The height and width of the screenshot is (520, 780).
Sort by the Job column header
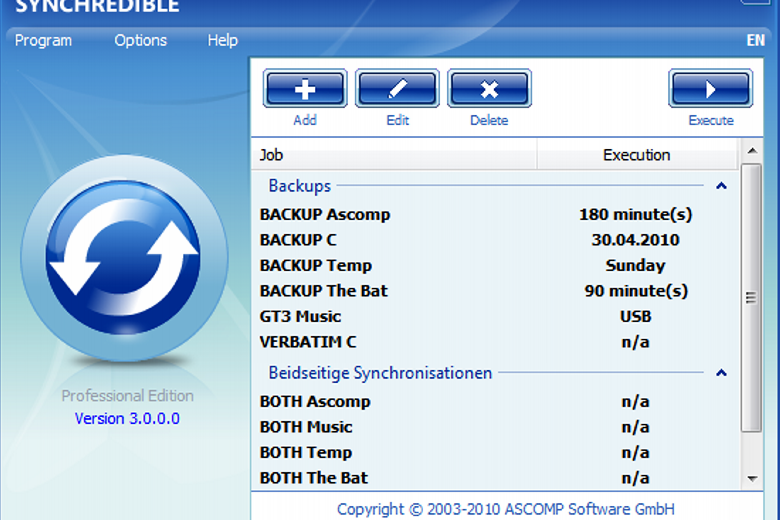pos(394,155)
